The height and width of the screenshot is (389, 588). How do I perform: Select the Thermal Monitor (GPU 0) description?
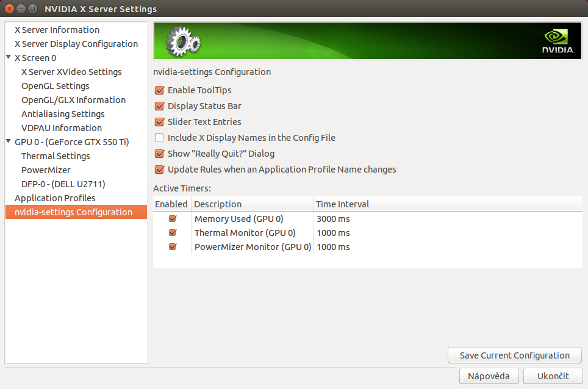pyautogui.click(x=245, y=233)
